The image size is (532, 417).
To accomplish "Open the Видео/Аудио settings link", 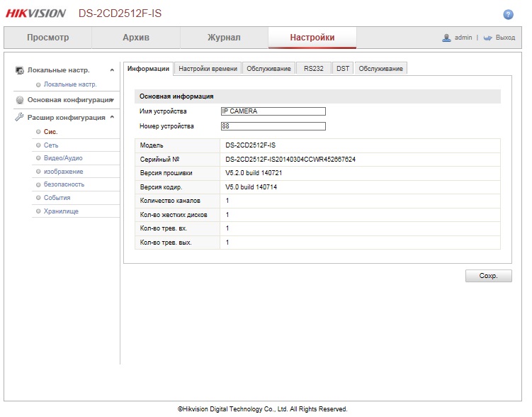I will click(63, 158).
